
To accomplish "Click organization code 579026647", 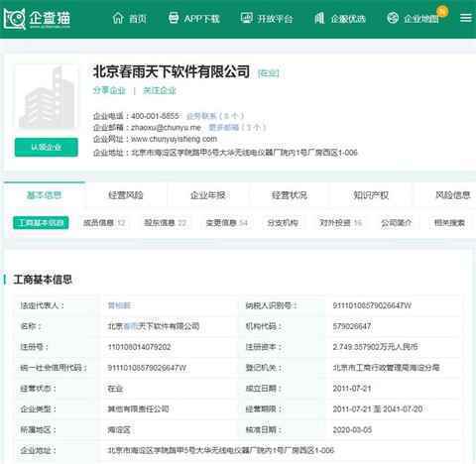I will pyautogui.click(x=352, y=326).
